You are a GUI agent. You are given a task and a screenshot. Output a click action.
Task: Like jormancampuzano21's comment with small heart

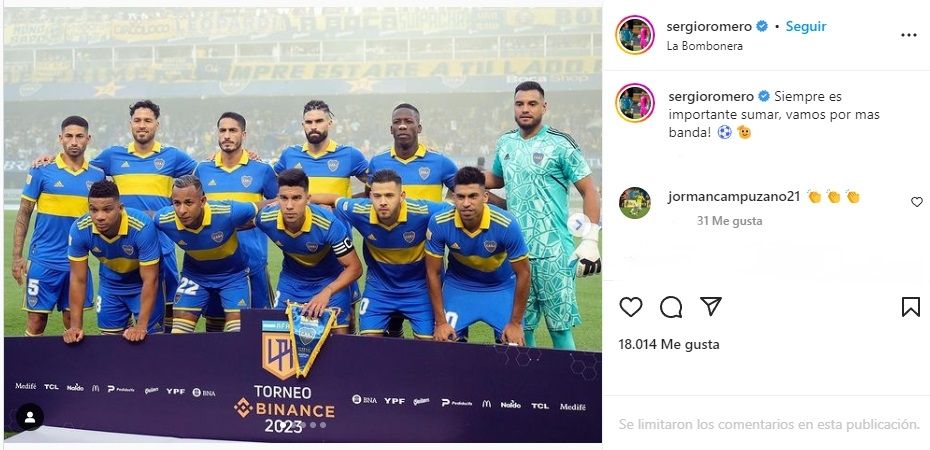pyautogui.click(x=916, y=202)
